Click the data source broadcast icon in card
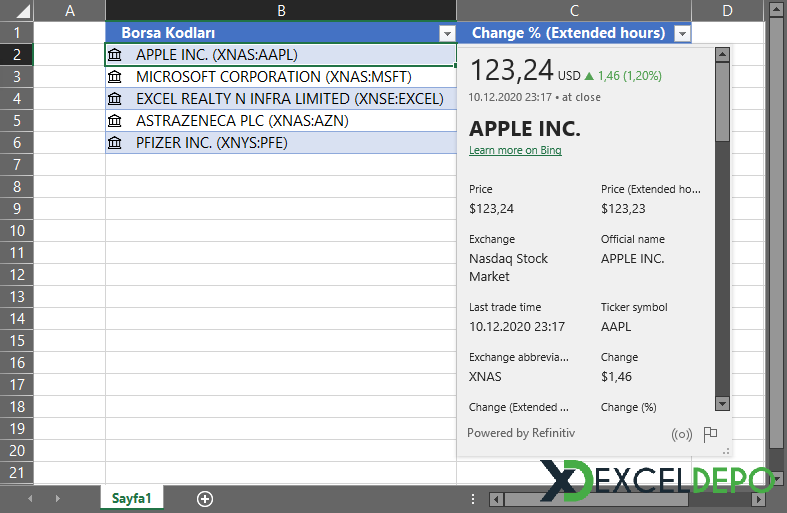Viewport: 787px width, 513px height. point(682,434)
